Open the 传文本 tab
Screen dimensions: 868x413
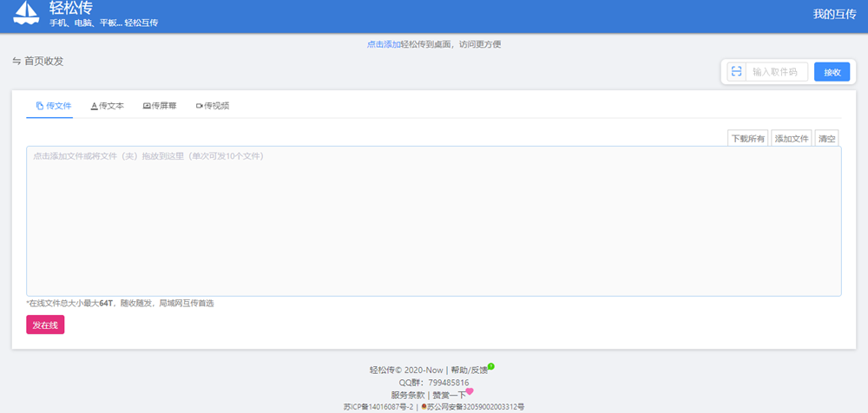pyautogui.click(x=108, y=106)
